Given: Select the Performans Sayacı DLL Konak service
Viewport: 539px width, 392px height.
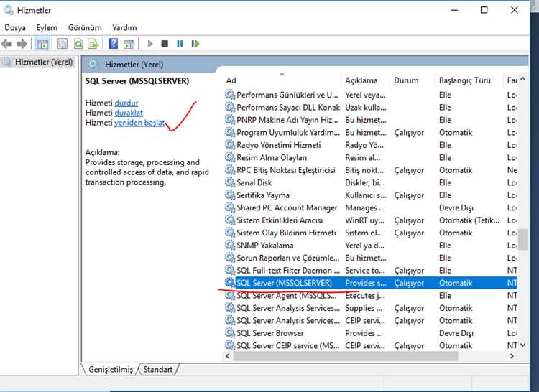Looking at the screenshot, I should 288,108.
